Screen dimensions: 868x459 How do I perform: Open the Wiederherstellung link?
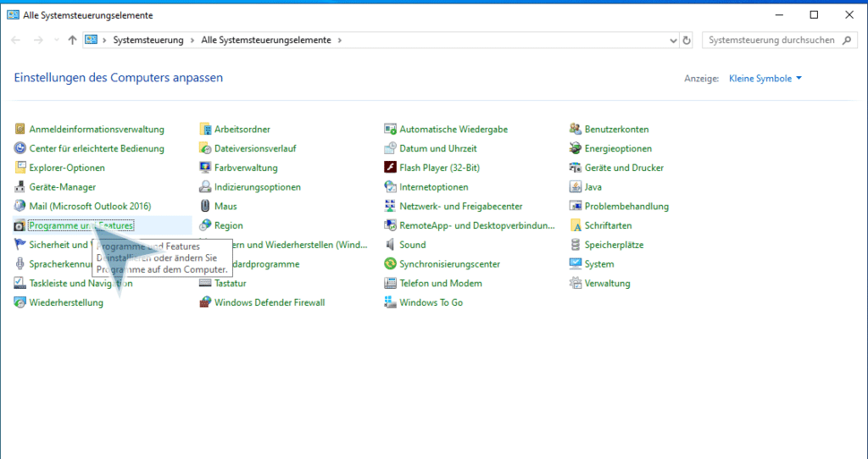66,302
